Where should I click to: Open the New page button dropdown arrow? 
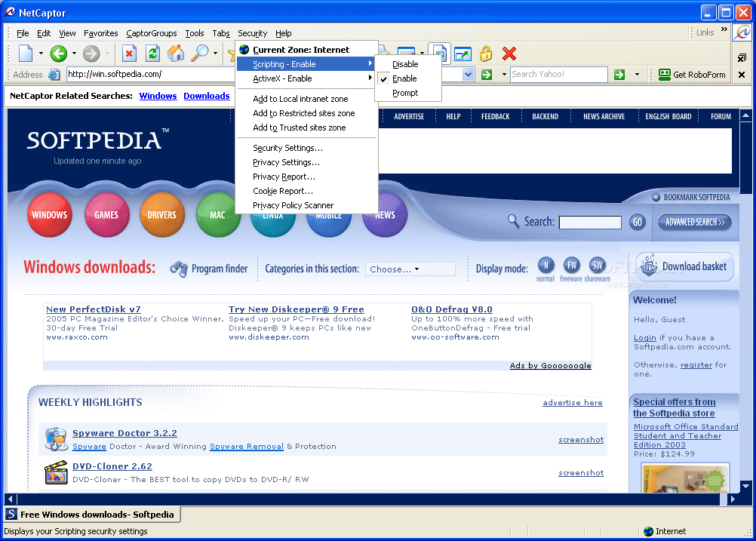tap(41, 54)
